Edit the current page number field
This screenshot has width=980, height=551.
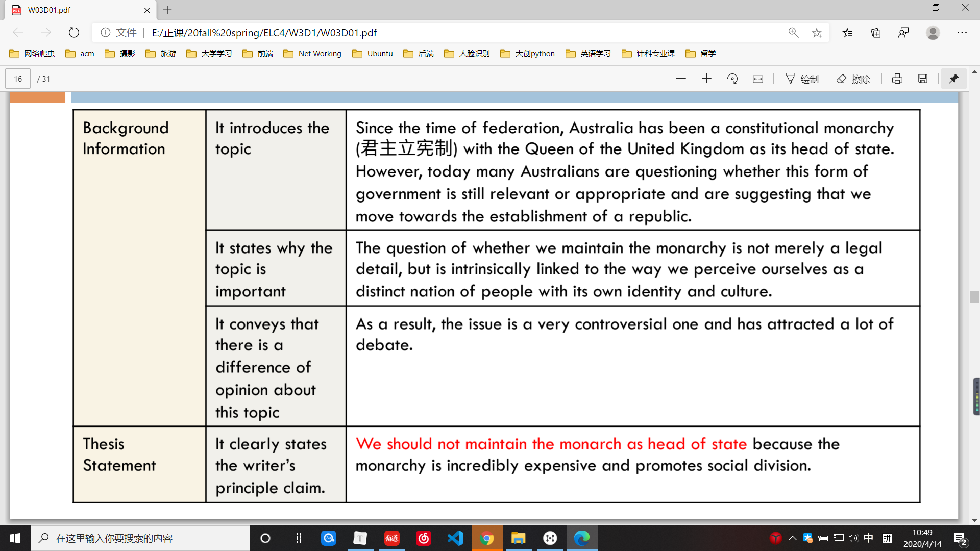18,79
